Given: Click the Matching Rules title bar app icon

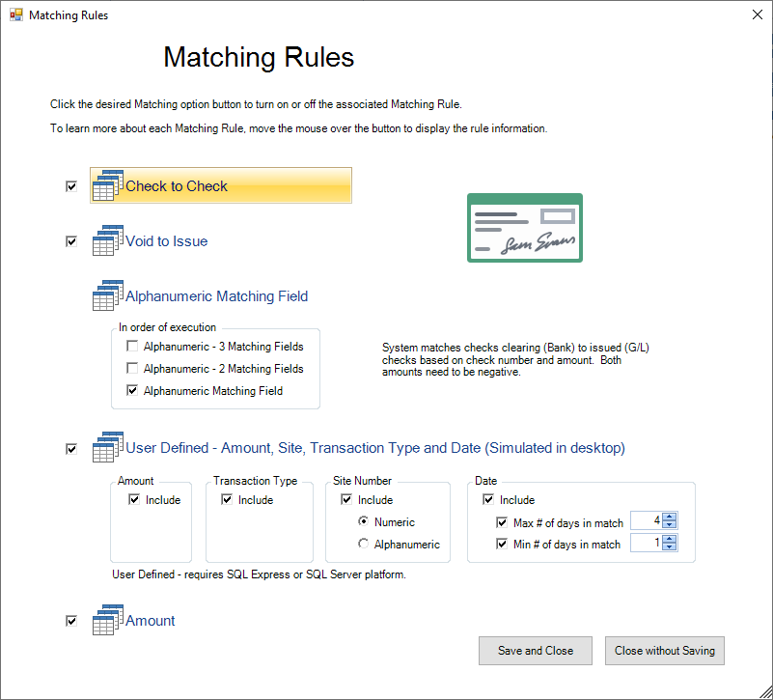Looking at the screenshot, I should pyautogui.click(x=16, y=14).
